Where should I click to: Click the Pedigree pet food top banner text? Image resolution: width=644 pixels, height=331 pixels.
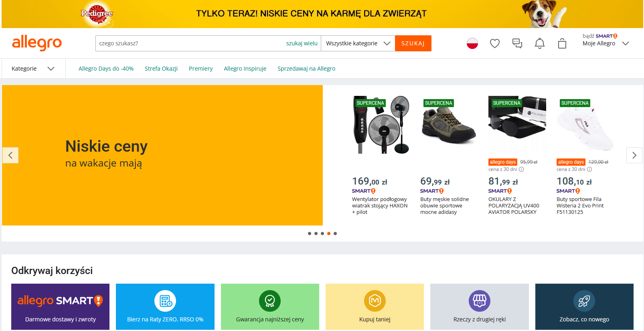pyautogui.click(x=311, y=14)
